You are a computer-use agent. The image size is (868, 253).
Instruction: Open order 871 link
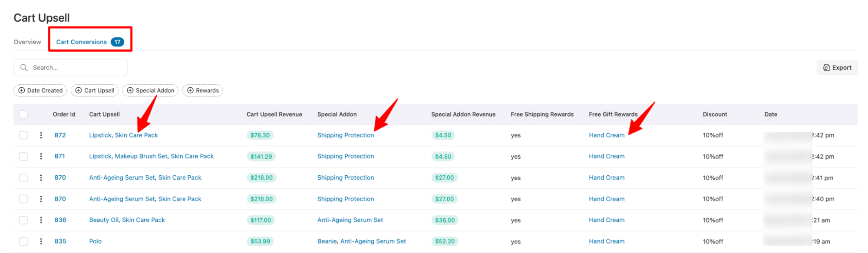(59, 156)
